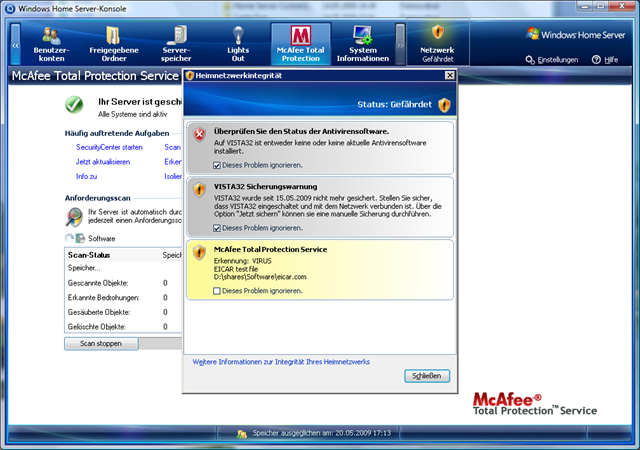
Task: Click the Scan stoppen button
Action: (101, 343)
